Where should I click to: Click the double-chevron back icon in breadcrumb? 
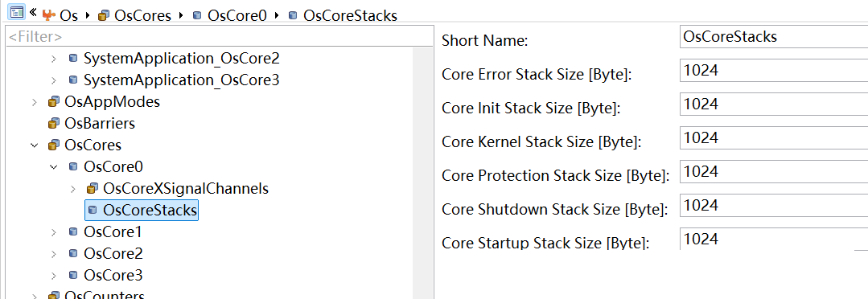click(33, 11)
